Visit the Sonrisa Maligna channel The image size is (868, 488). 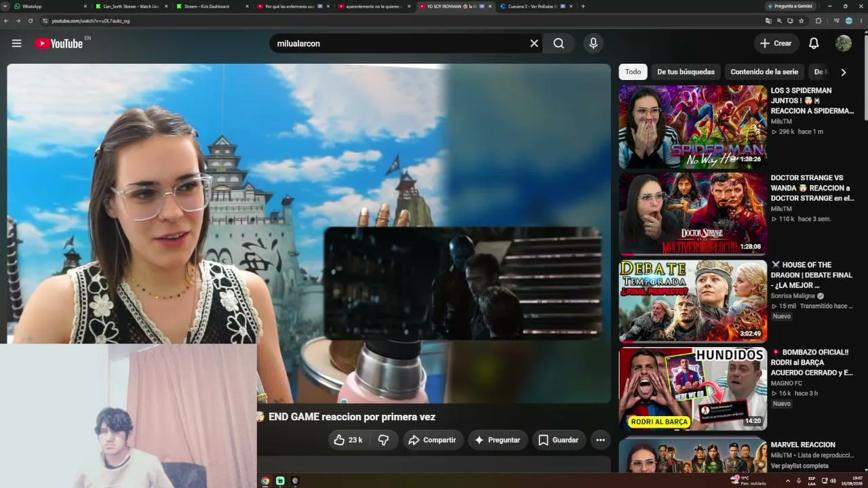tap(793, 296)
